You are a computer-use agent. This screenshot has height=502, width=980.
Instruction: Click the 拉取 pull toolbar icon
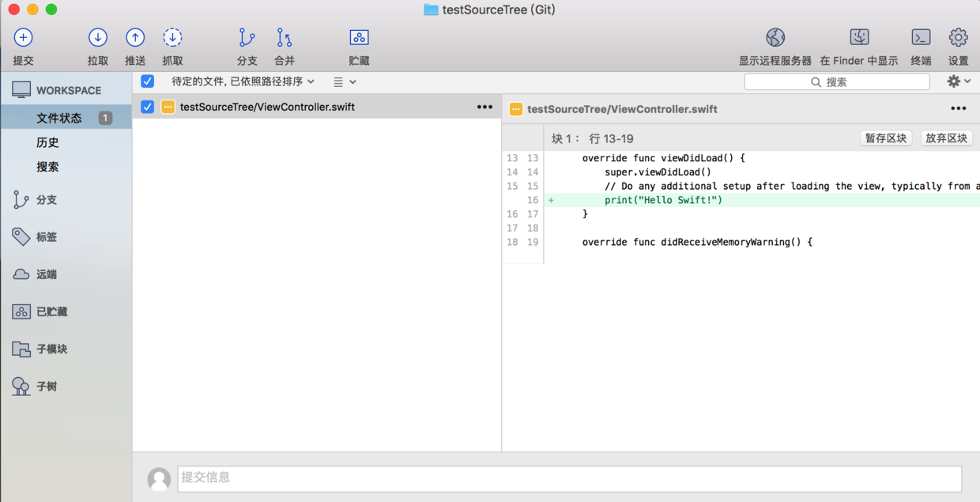point(98,37)
